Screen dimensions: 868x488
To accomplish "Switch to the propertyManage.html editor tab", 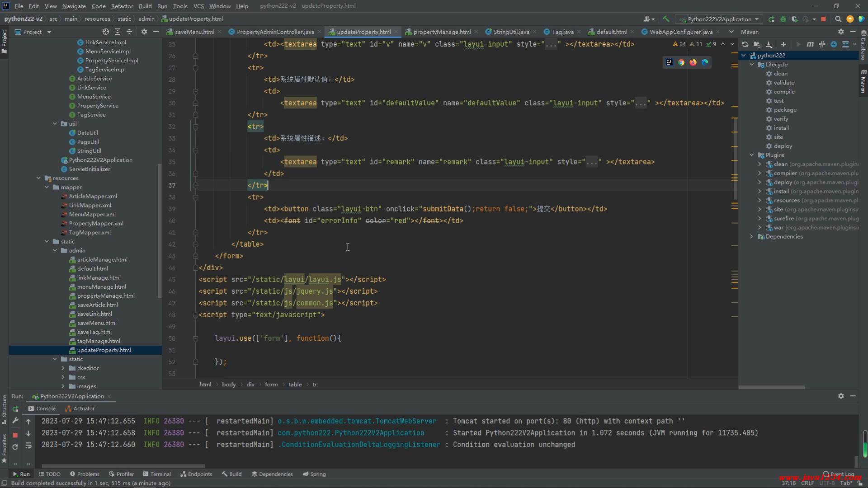I will (x=442, y=32).
